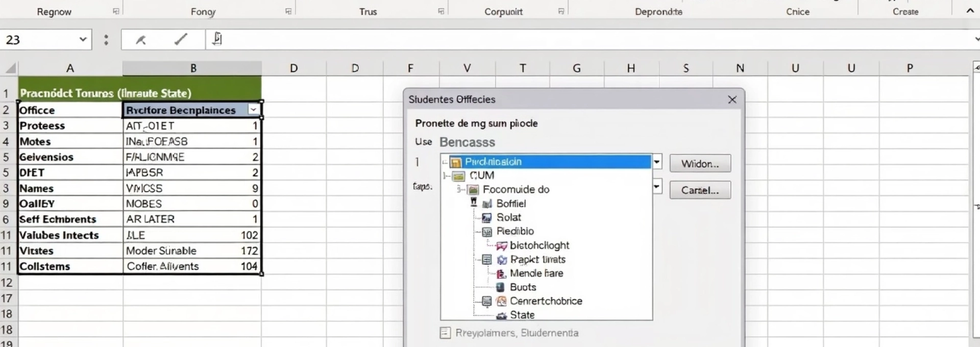
Task: Click the Cartel... button
Action: click(x=700, y=190)
